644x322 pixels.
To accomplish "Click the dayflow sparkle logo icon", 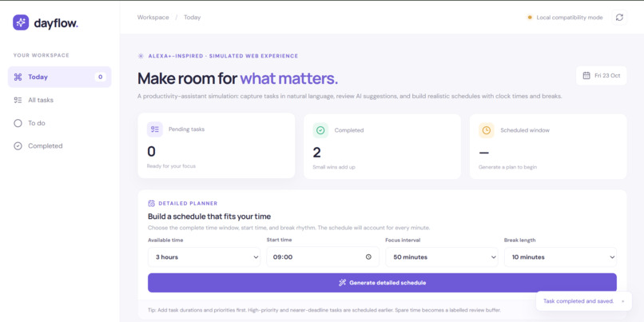I will 21,22.
